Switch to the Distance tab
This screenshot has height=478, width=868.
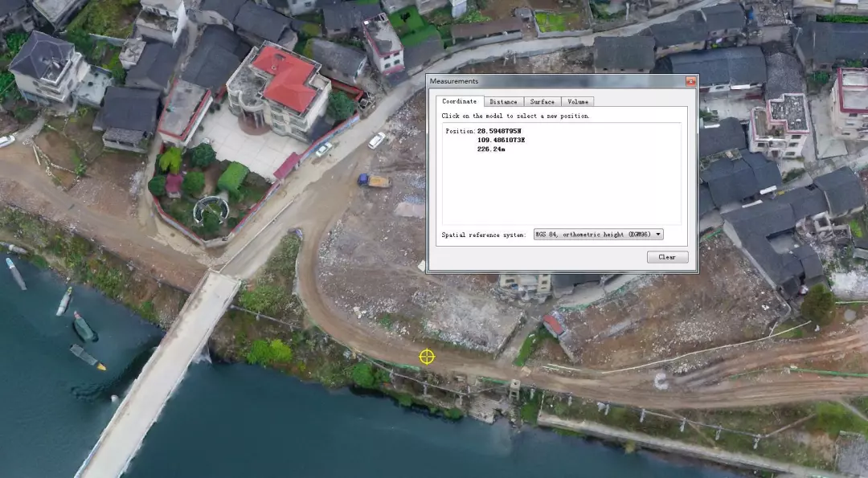tap(503, 101)
